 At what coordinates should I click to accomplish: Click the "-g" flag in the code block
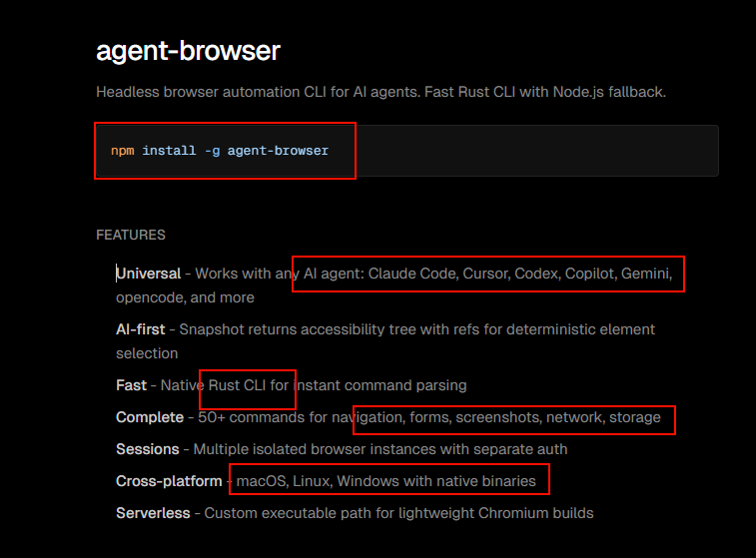213,151
